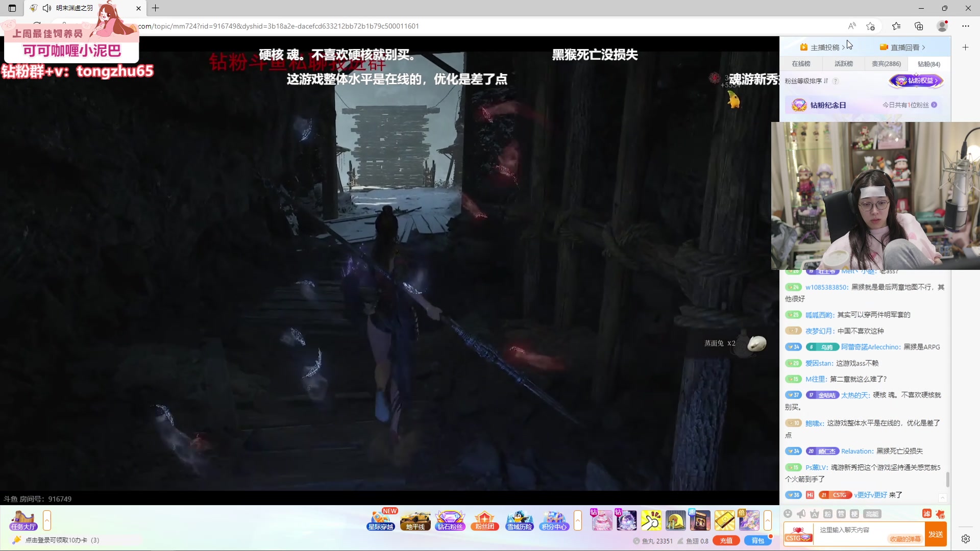The width and height of the screenshot is (980, 551).
Task: Switch to the 钻粉(84) tab
Action: coord(929,64)
